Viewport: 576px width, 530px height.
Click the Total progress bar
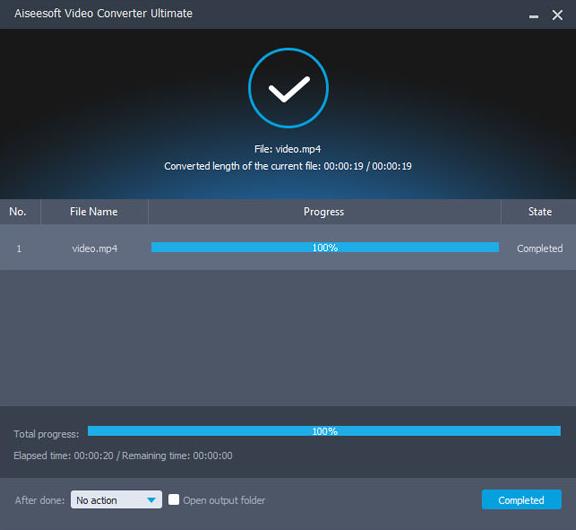[324, 431]
